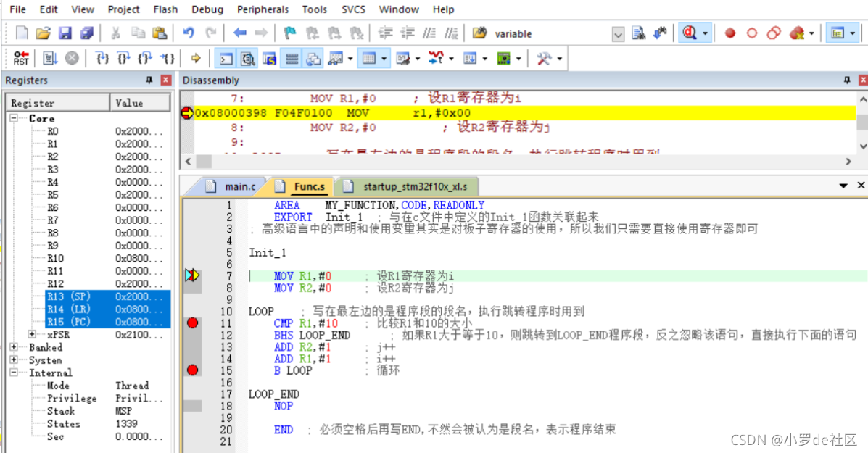Click the comment selection icon
This screenshot has height=453, width=868.
point(429,33)
